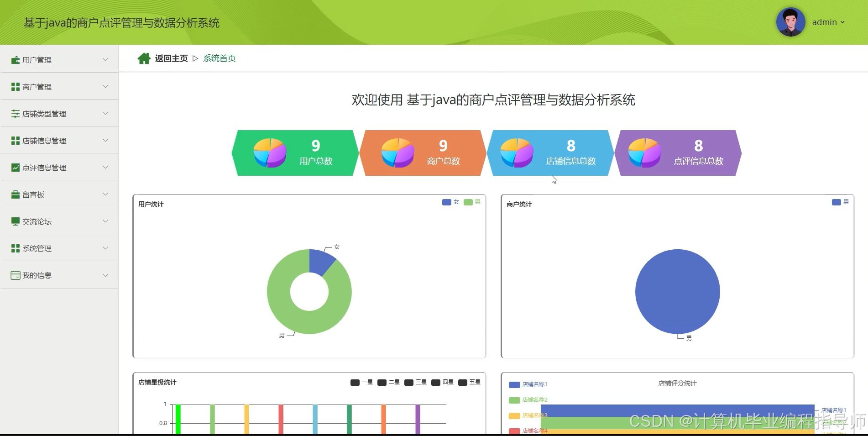
Task: Click the 店铺类型管理 sliders icon
Action: point(16,114)
